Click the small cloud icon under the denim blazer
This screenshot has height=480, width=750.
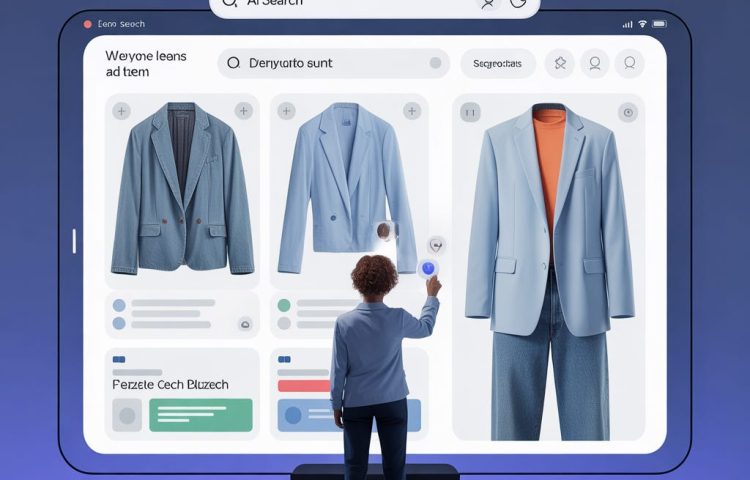click(244, 323)
